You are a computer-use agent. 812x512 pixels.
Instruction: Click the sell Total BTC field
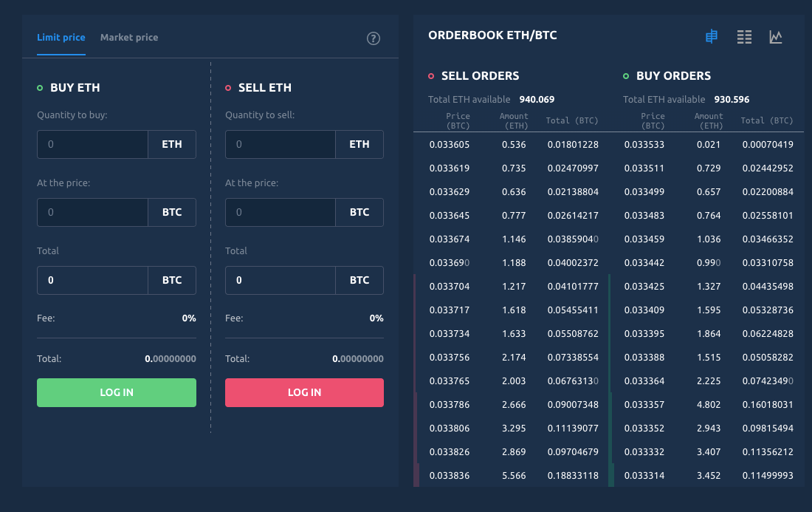click(x=281, y=280)
